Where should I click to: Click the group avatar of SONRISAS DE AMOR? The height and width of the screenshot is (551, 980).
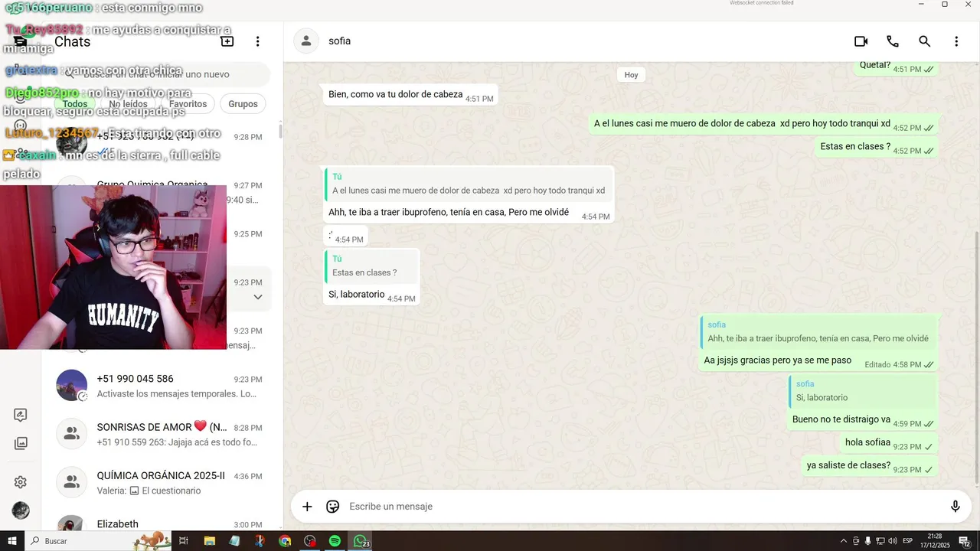click(71, 434)
